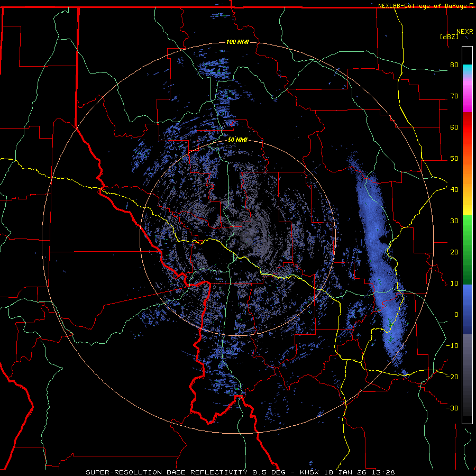The width and height of the screenshot is (476, 476).
Task: Click the 'KMSX' station identifier in the caption
Action: tap(310, 472)
